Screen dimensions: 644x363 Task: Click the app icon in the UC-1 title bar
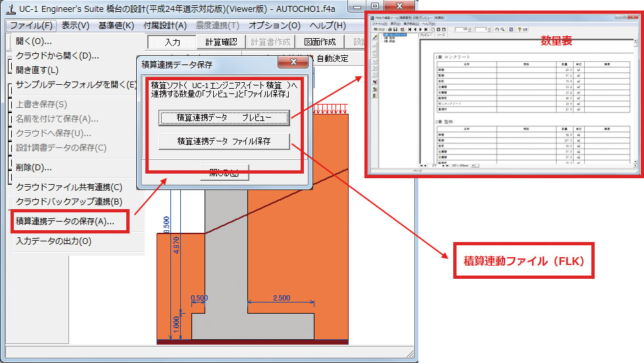coord(11,9)
